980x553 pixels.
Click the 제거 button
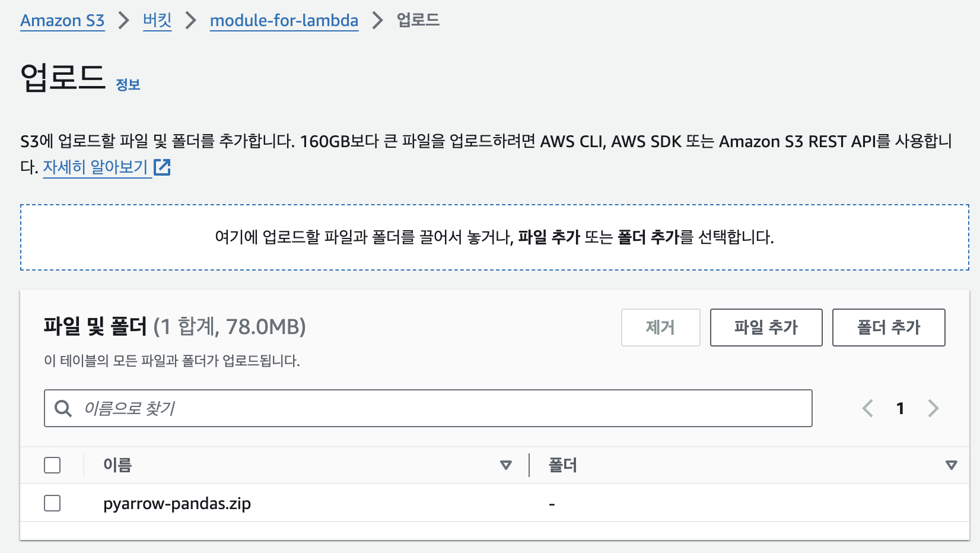(660, 328)
